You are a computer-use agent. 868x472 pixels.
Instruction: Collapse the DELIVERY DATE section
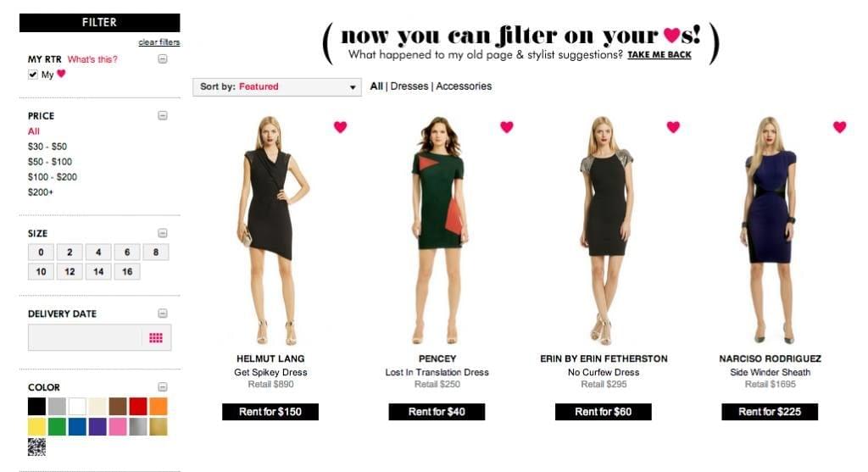(163, 314)
